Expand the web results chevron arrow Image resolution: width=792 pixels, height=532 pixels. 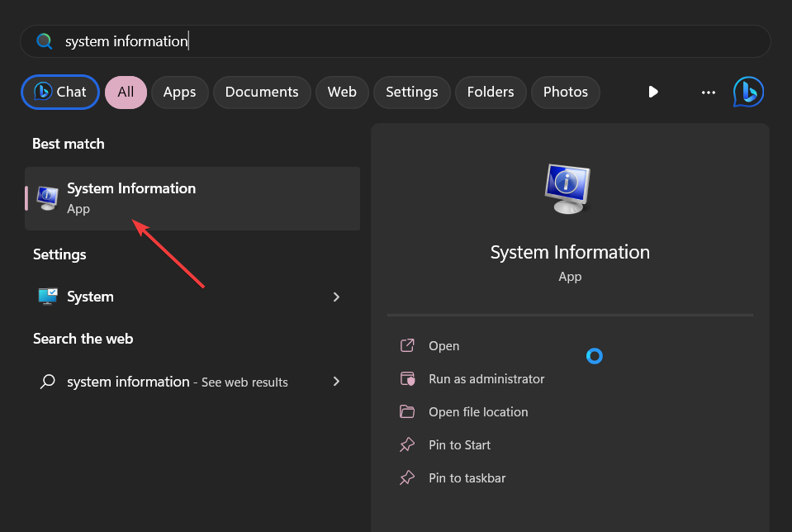pos(336,382)
